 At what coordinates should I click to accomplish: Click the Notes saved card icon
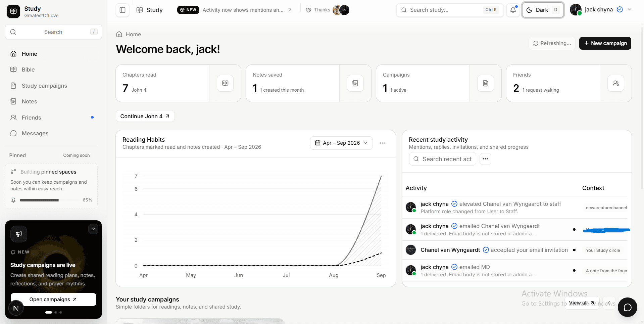(x=355, y=83)
